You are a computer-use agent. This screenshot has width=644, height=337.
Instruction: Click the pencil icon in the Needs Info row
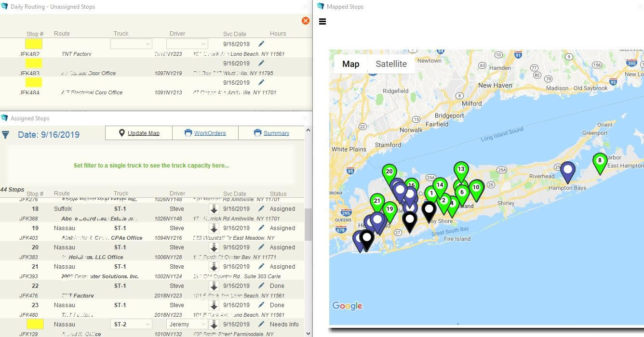pos(261,324)
